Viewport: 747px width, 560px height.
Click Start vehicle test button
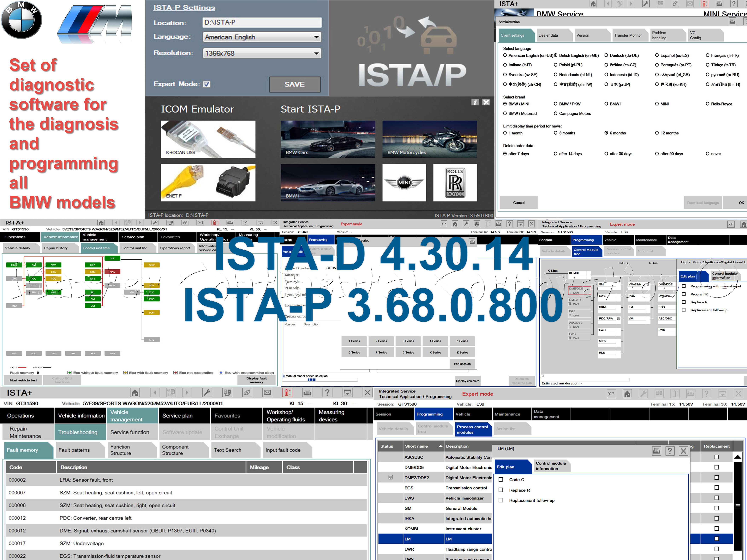23,380
